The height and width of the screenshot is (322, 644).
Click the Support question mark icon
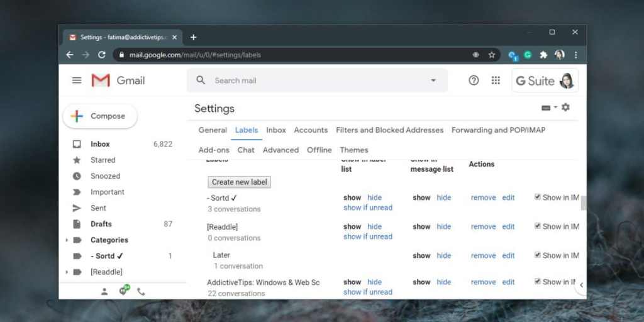474,80
